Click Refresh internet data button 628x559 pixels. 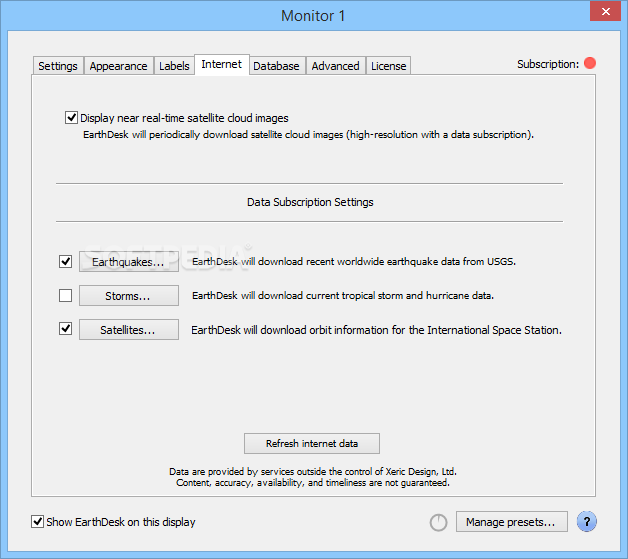tap(312, 443)
